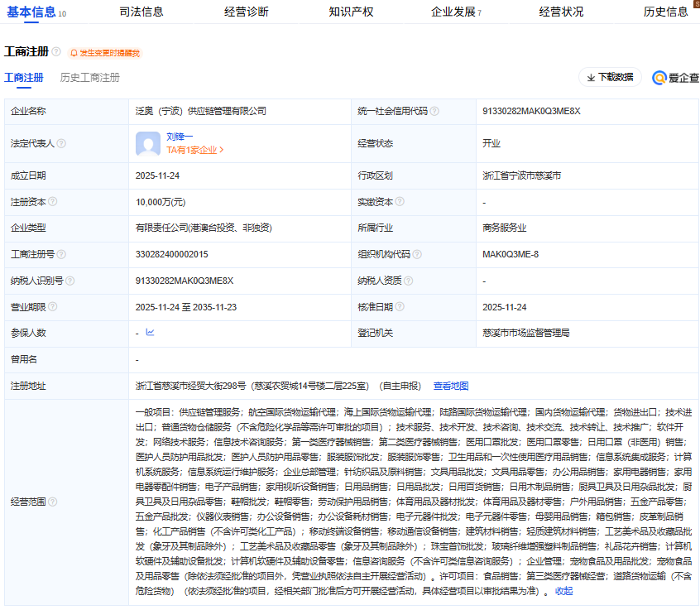Screen dimensions: 700x610
Task: Click the registered address text
Action: click(278, 386)
